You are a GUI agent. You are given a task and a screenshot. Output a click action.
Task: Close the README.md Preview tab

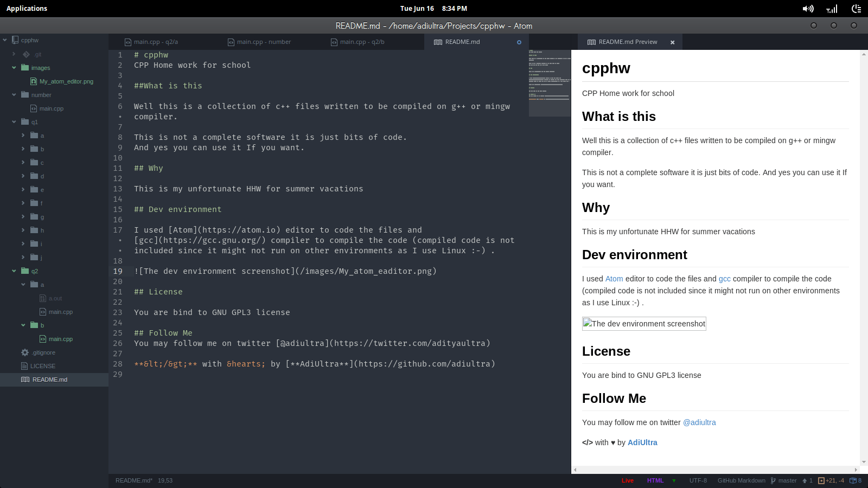(673, 42)
